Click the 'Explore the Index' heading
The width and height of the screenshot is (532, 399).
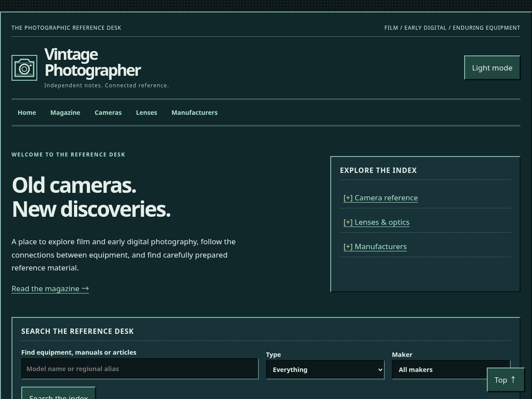378,170
